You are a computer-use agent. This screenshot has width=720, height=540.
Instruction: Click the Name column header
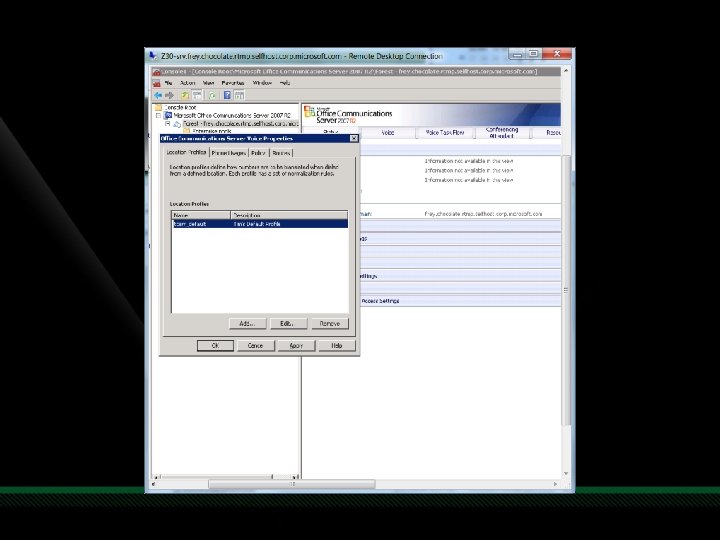[201, 215]
